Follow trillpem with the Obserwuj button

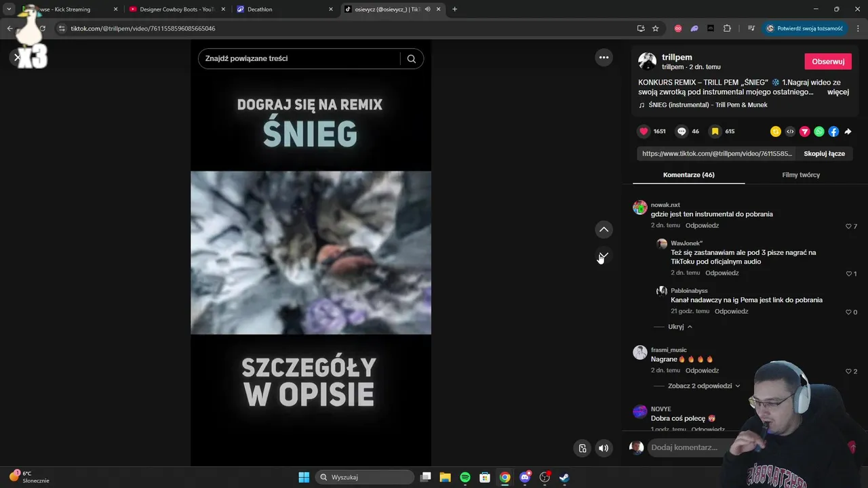(828, 61)
